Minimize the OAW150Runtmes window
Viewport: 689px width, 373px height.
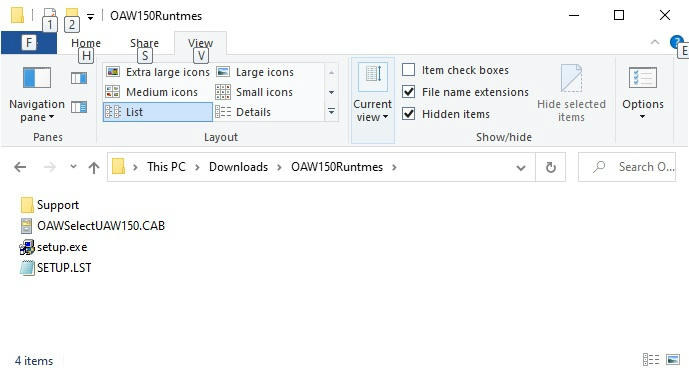click(574, 15)
